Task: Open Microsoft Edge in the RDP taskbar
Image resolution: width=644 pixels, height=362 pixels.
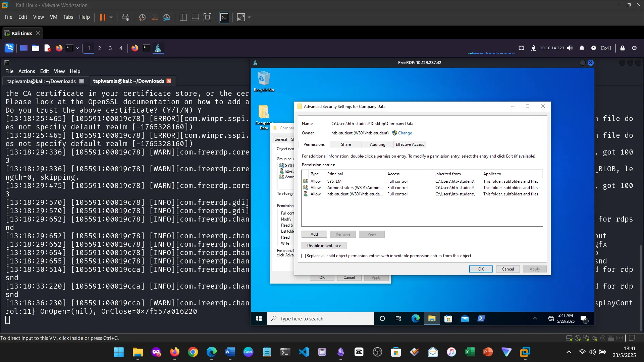Action: tap(415, 318)
